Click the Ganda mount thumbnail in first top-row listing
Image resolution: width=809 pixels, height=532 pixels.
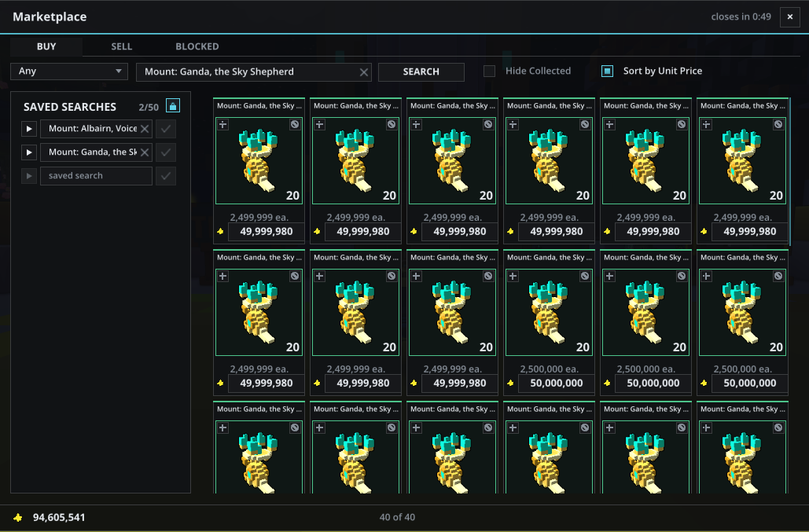pyautogui.click(x=259, y=160)
